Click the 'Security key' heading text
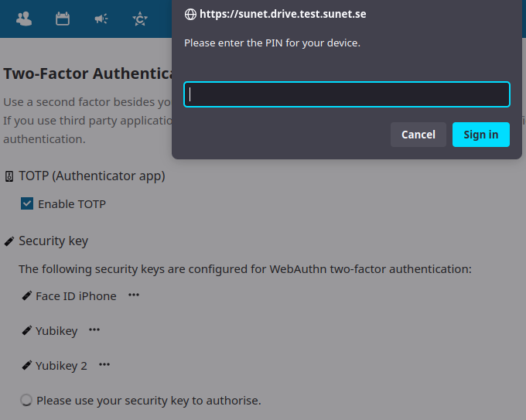The image size is (526, 420). click(53, 241)
